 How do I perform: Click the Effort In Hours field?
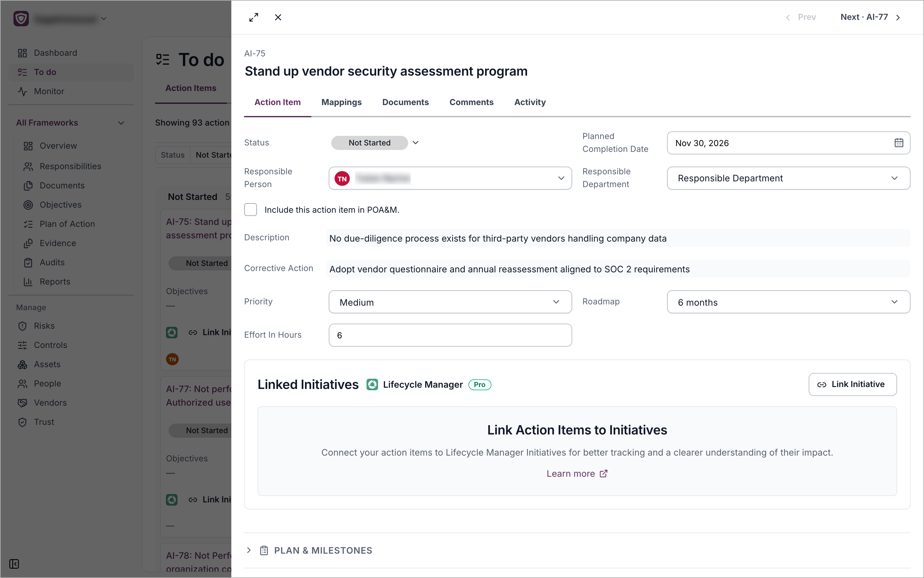click(x=450, y=335)
